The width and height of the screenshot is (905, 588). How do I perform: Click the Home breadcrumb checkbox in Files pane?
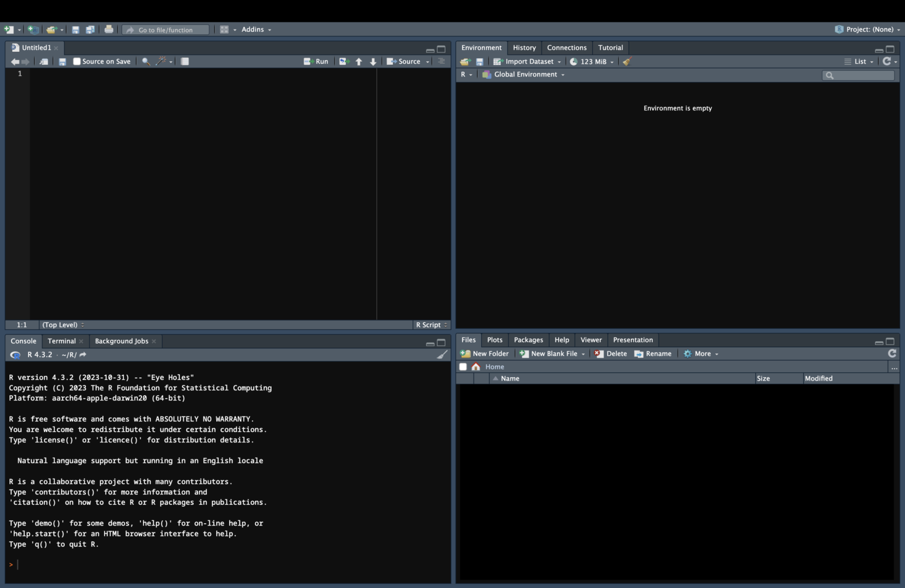(x=463, y=366)
